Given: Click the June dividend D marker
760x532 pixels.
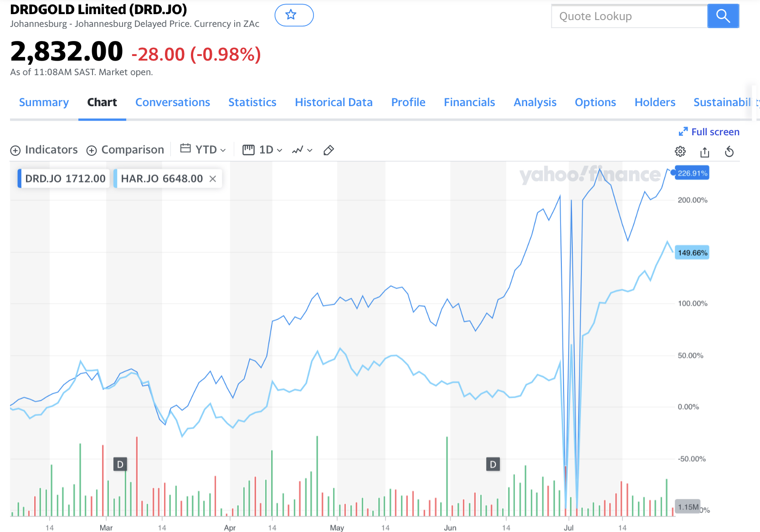Looking at the screenshot, I should pyautogui.click(x=493, y=464).
